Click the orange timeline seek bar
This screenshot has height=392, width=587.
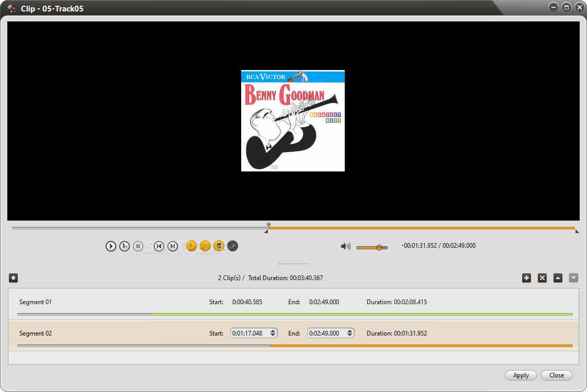click(422, 228)
